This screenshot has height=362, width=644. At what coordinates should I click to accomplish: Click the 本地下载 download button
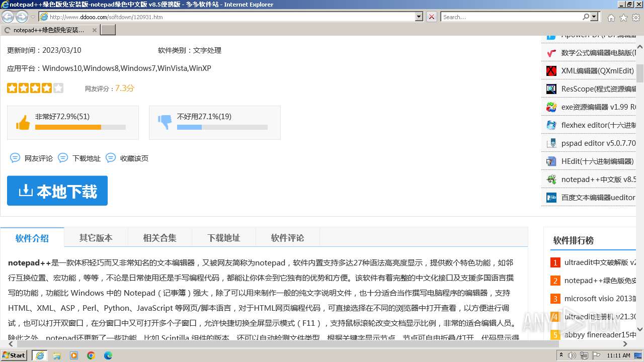point(57,191)
